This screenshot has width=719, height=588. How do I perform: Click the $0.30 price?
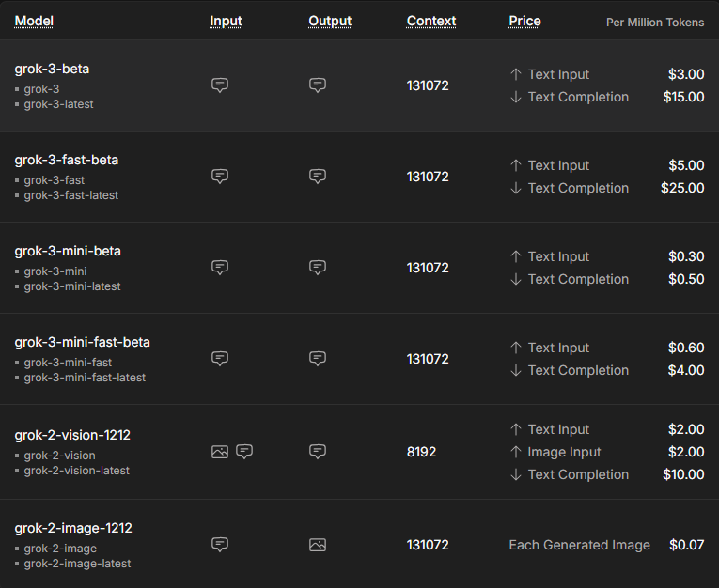pos(686,256)
